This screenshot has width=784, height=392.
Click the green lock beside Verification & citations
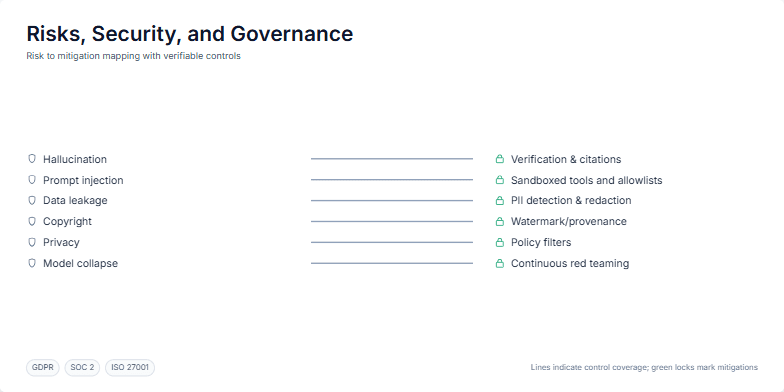click(500, 159)
